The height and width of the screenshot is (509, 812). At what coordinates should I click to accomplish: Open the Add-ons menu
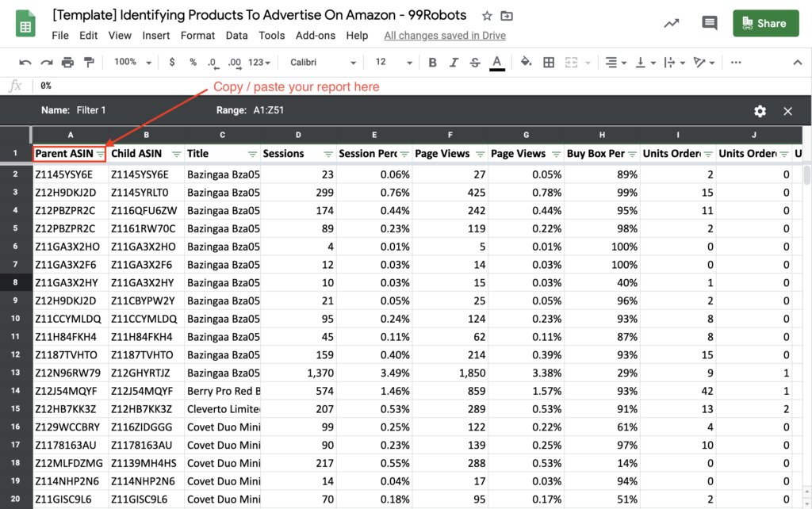click(x=315, y=36)
